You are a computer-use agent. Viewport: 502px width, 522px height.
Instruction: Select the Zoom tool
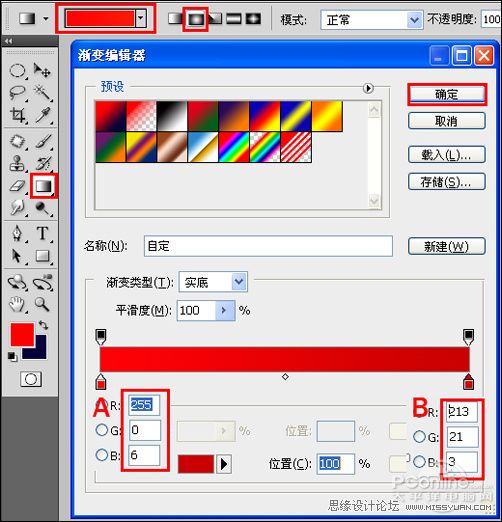(42, 304)
